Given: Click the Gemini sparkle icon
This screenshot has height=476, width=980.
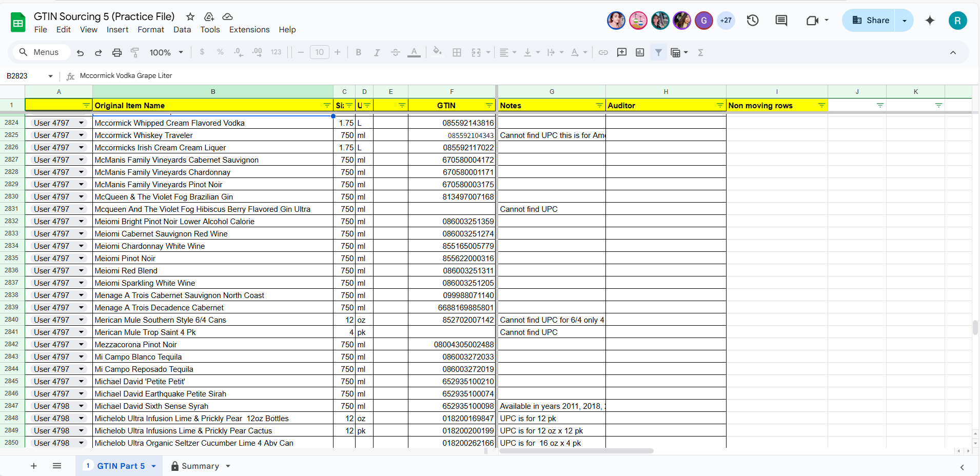Looking at the screenshot, I should [930, 21].
